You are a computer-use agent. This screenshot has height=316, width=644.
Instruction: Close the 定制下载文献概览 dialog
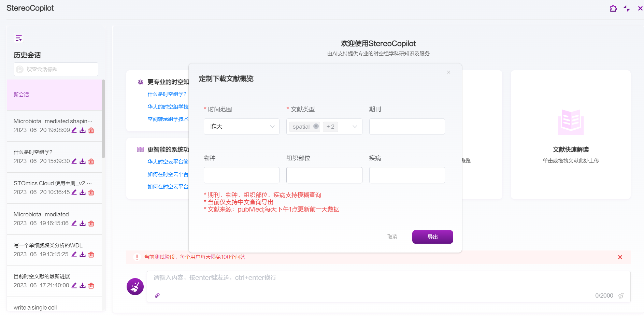[x=448, y=72]
